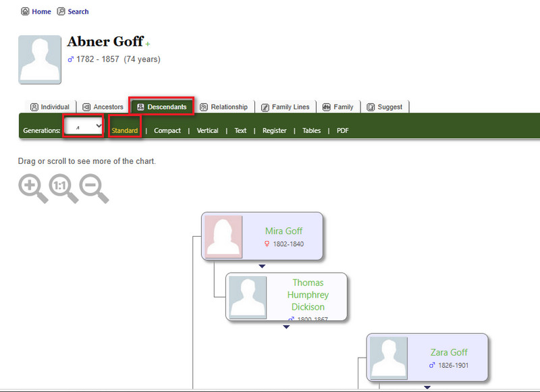Click Mira Goff's photo thumbnail
The image size is (540, 392).
pyautogui.click(x=223, y=237)
